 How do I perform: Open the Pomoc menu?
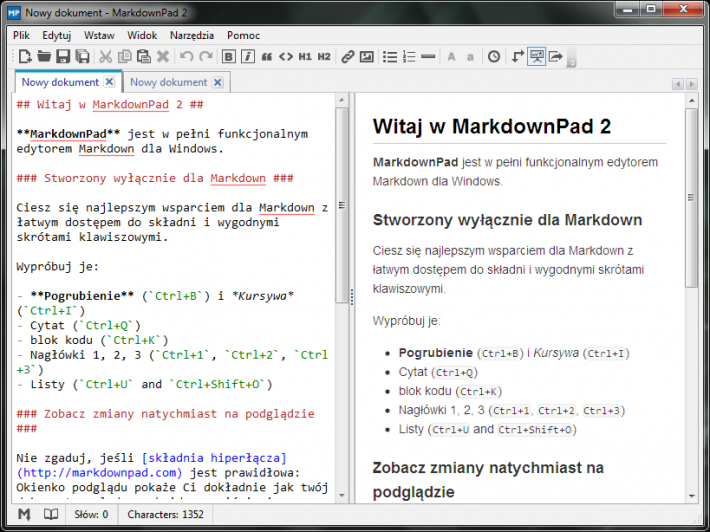point(244,35)
